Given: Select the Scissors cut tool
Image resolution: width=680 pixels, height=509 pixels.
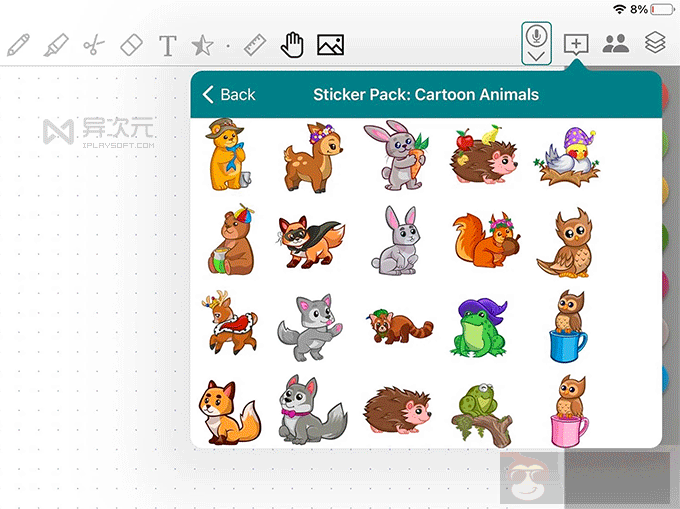Looking at the screenshot, I should (x=93, y=45).
